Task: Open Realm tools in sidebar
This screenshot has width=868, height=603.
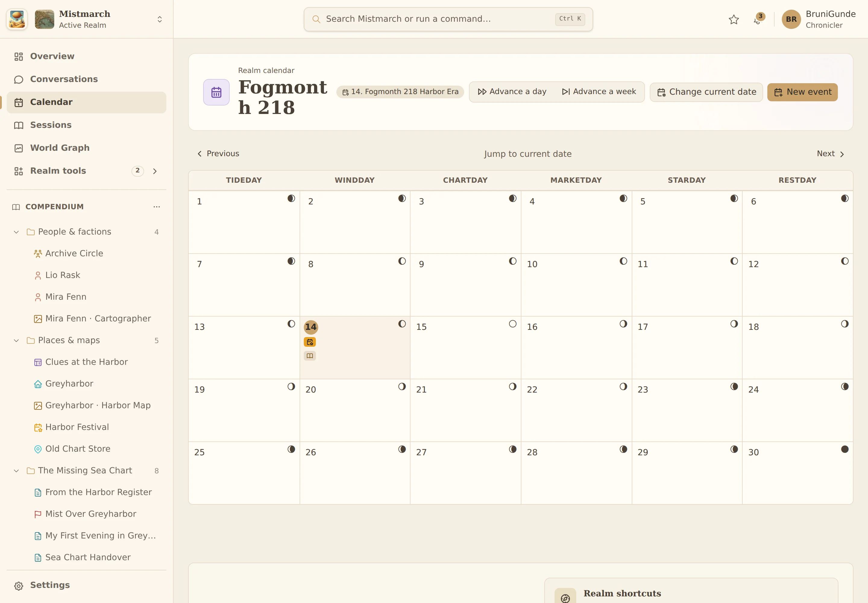Action: (x=86, y=171)
